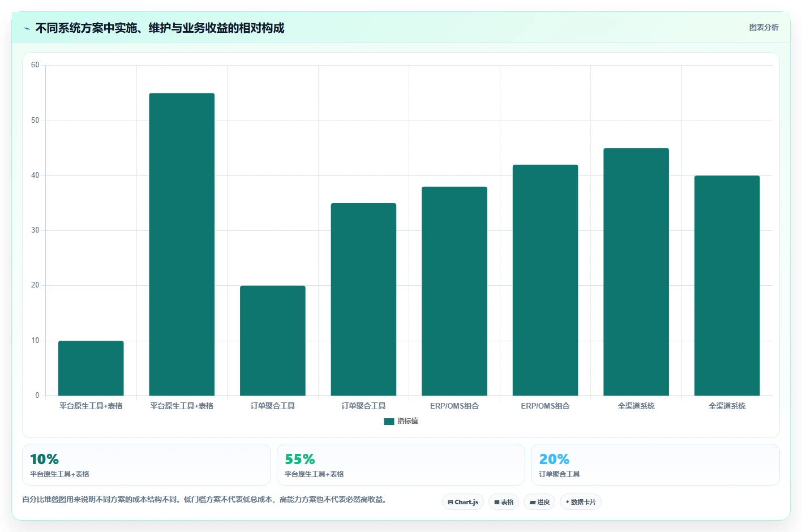
Task: Select the Chart.js chip
Action: click(463, 502)
